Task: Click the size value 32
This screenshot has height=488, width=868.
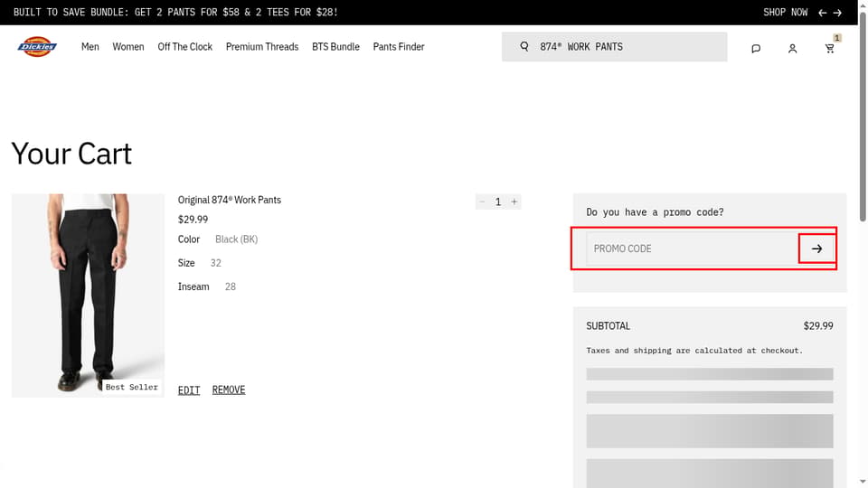Action: [216, 263]
